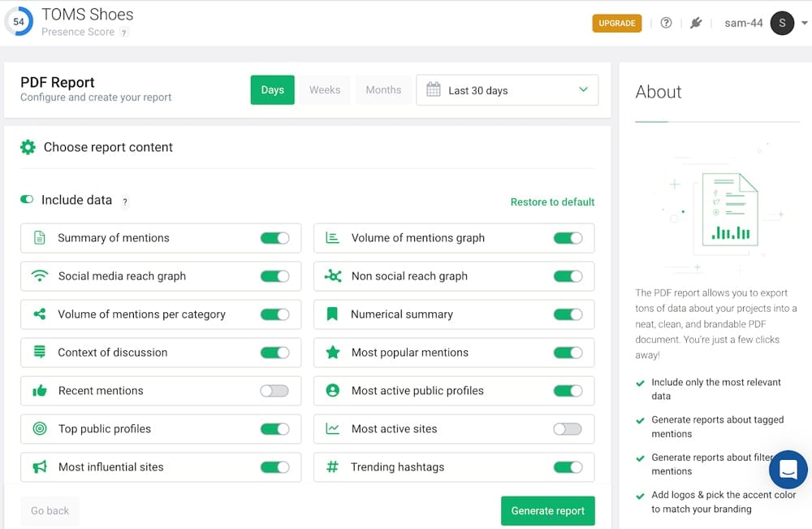Click the Context of discussion lines icon
The image size is (812, 529).
coord(39,352)
